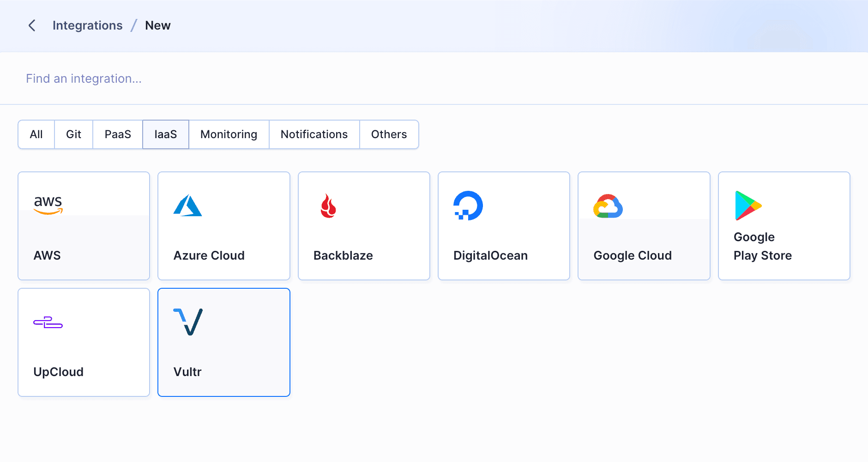This screenshot has width=868, height=462.
Task: Select the IaaS filter tab
Action: 166,134
